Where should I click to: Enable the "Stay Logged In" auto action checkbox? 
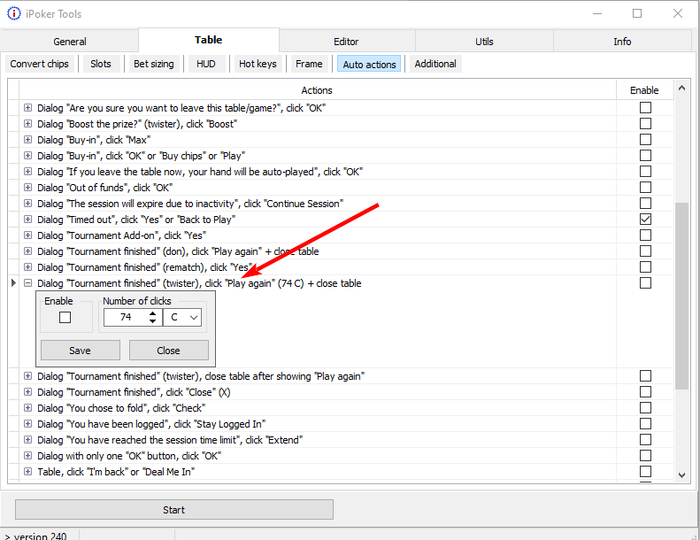pos(645,424)
